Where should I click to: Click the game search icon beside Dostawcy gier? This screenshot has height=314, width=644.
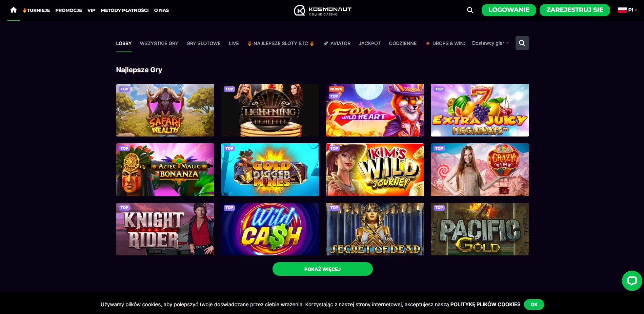tap(522, 43)
